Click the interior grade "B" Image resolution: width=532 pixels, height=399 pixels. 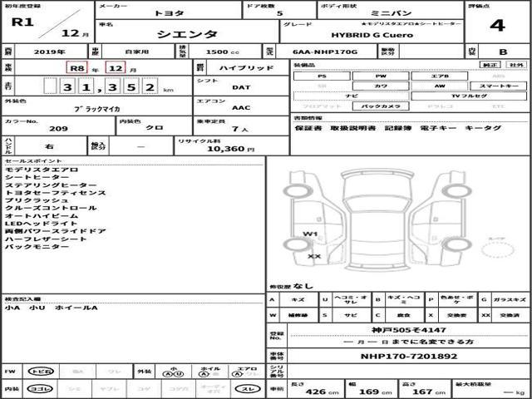coord(503,52)
